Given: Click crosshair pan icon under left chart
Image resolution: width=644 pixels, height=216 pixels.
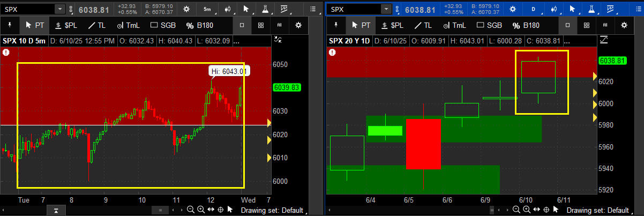Looking at the screenshot, I should 220,210.
